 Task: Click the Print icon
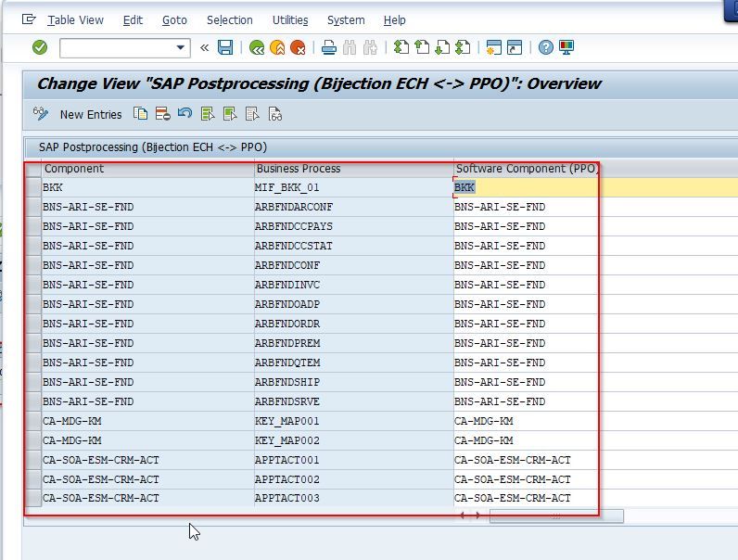328,47
